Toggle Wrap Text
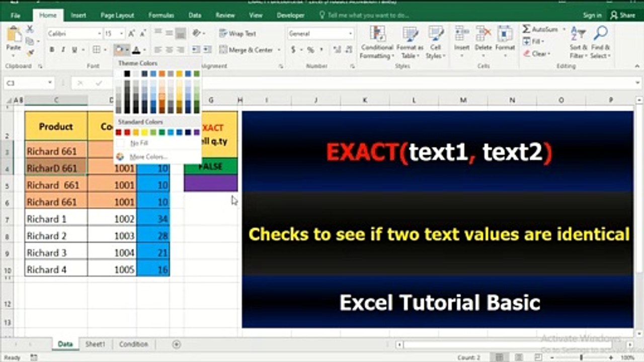644x362 pixels. coord(238,34)
